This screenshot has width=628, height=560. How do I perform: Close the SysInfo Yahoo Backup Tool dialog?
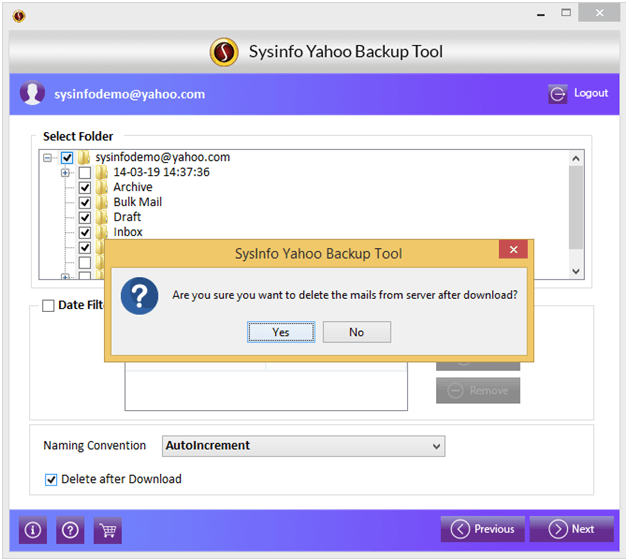tap(513, 250)
